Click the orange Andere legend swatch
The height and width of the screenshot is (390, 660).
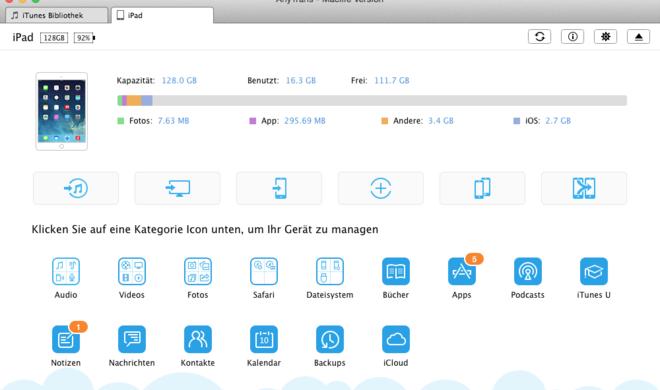[x=384, y=121]
